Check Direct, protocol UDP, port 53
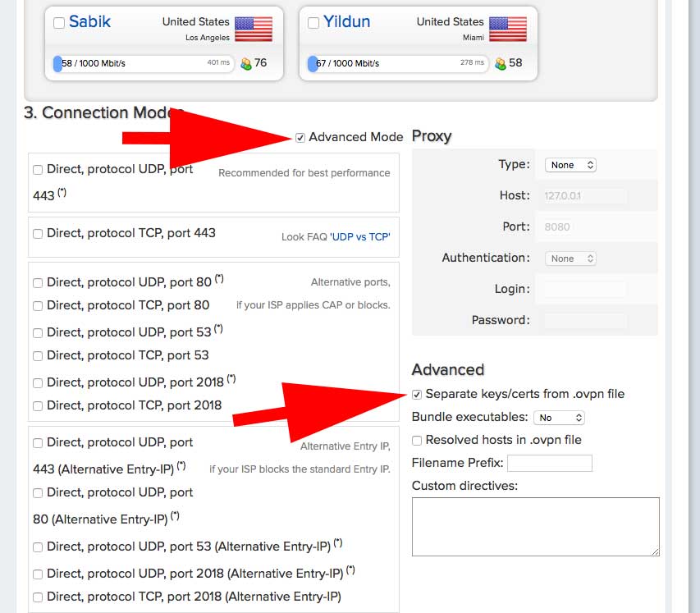Screen dimensions: 700x613 point(38,333)
